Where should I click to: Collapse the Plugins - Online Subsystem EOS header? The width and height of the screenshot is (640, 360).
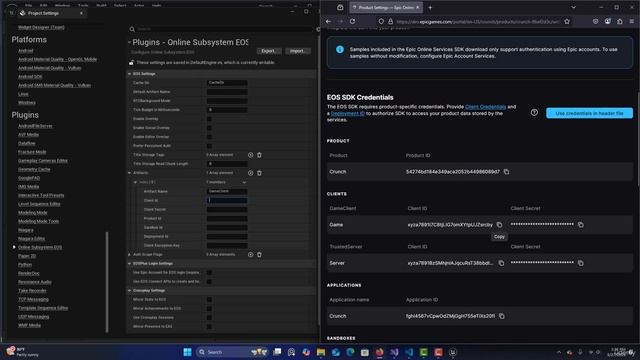[129, 42]
